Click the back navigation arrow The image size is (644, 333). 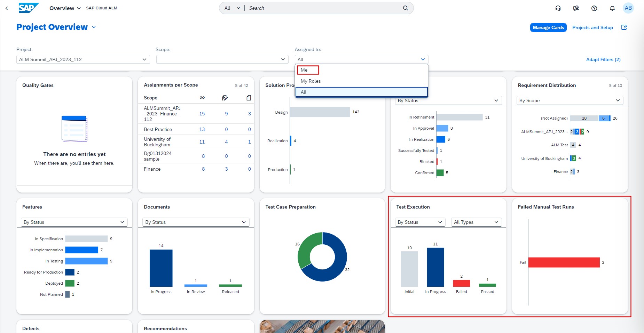click(x=7, y=8)
